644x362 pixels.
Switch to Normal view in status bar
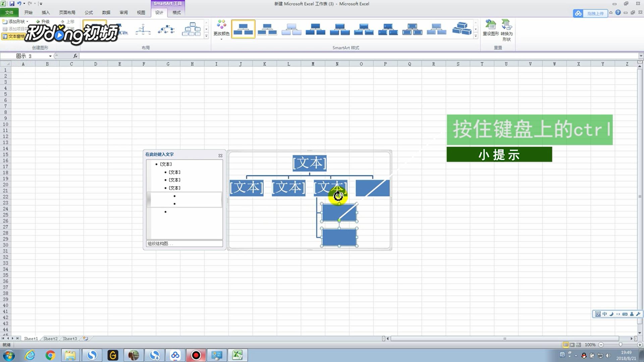[566, 345]
